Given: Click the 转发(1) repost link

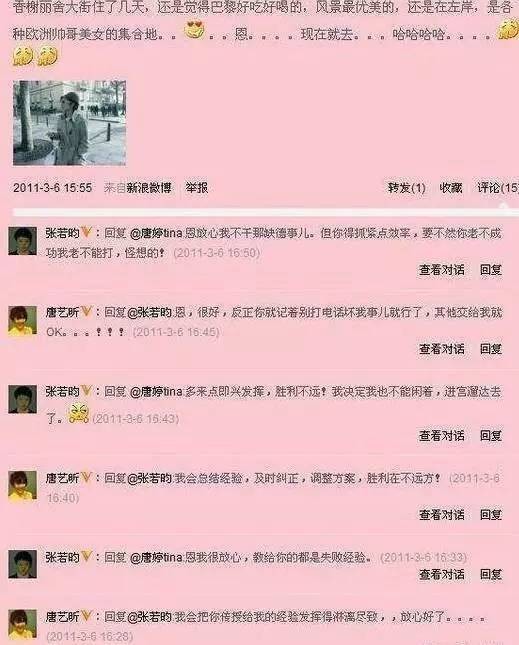Looking at the screenshot, I should coord(407,188).
